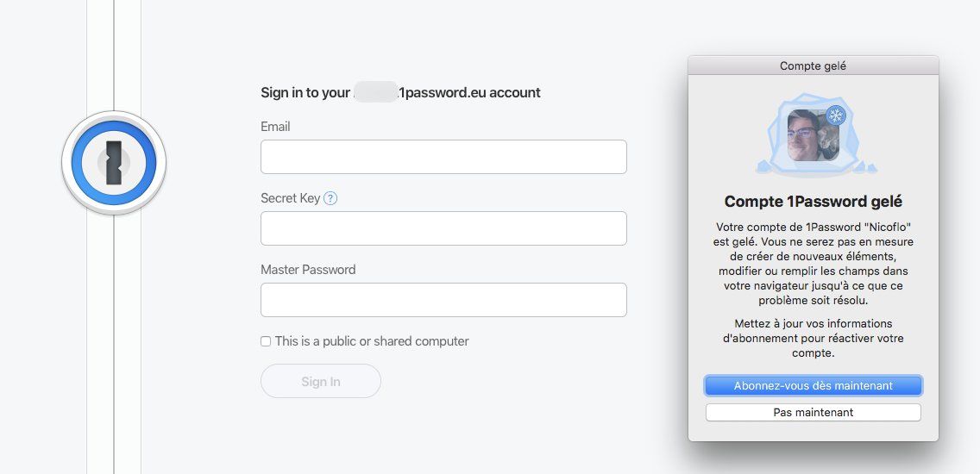The image size is (980, 474).
Task: Click the Master Password label
Action: coord(308,270)
